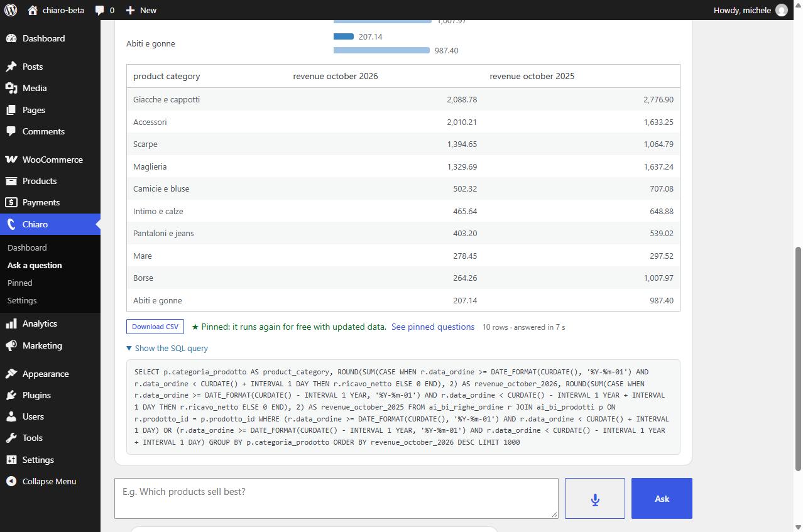
Task: Click the Posts pin icon
Action: pos(11,67)
